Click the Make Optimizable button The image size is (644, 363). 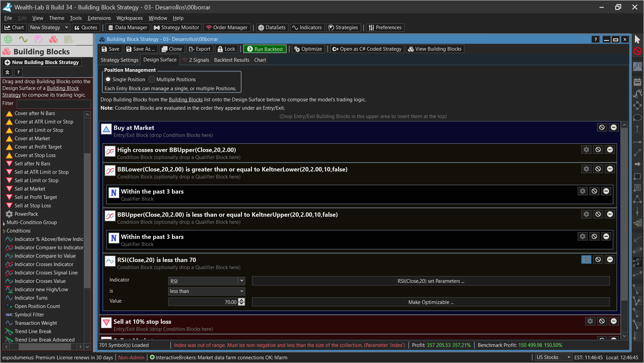click(431, 302)
